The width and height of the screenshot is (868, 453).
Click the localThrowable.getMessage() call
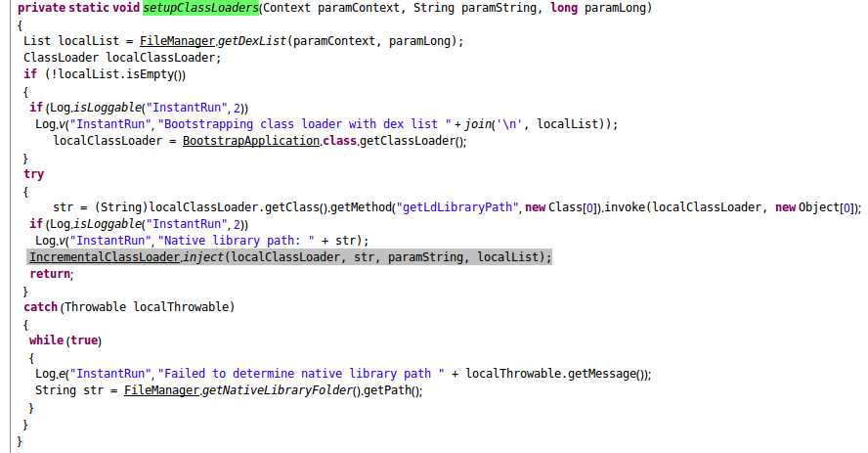coord(556,373)
